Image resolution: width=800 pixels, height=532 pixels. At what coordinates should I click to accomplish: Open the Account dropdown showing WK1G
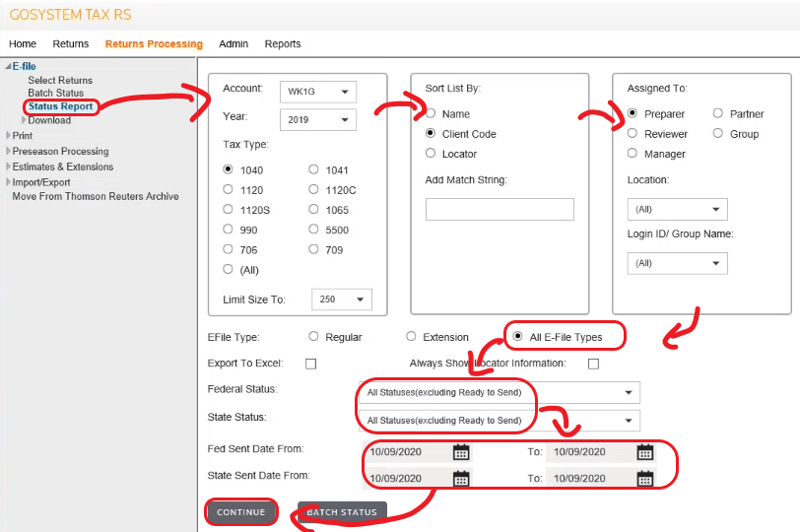coord(318,92)
